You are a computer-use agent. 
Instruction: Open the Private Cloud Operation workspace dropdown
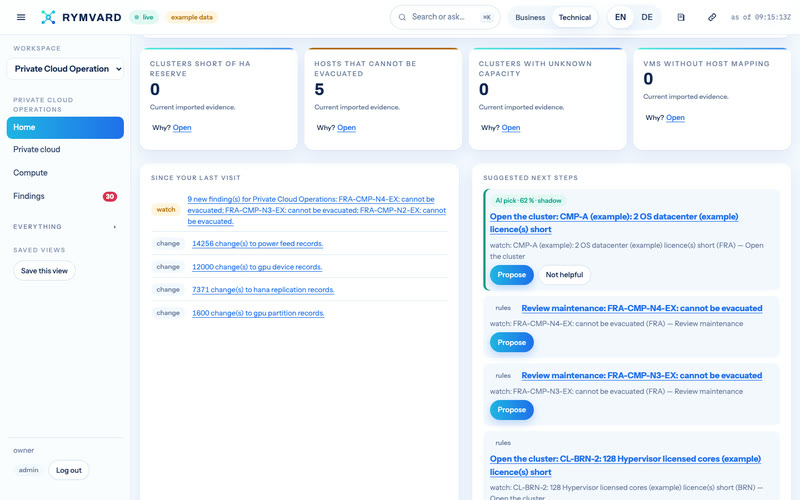coord(65,69)
